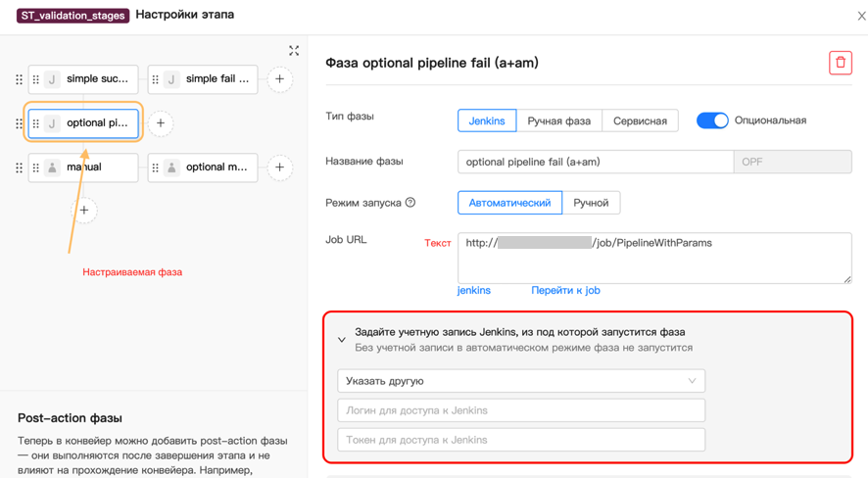The width and height of the screenshot is (868, 478).
Task: Click the Jenkins login input field
Action: (x=521, y=410)
